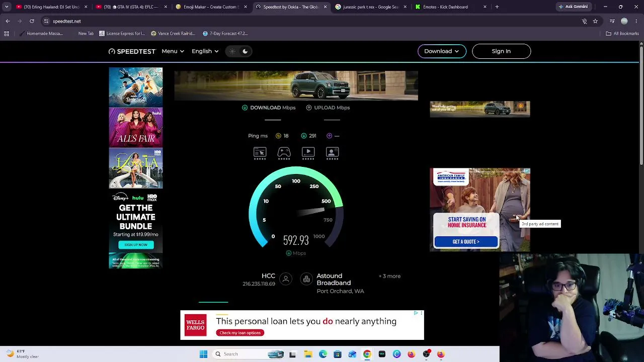Click the video streaming quality icon
Screen dimensions: 644x362
tap(308, 153)
